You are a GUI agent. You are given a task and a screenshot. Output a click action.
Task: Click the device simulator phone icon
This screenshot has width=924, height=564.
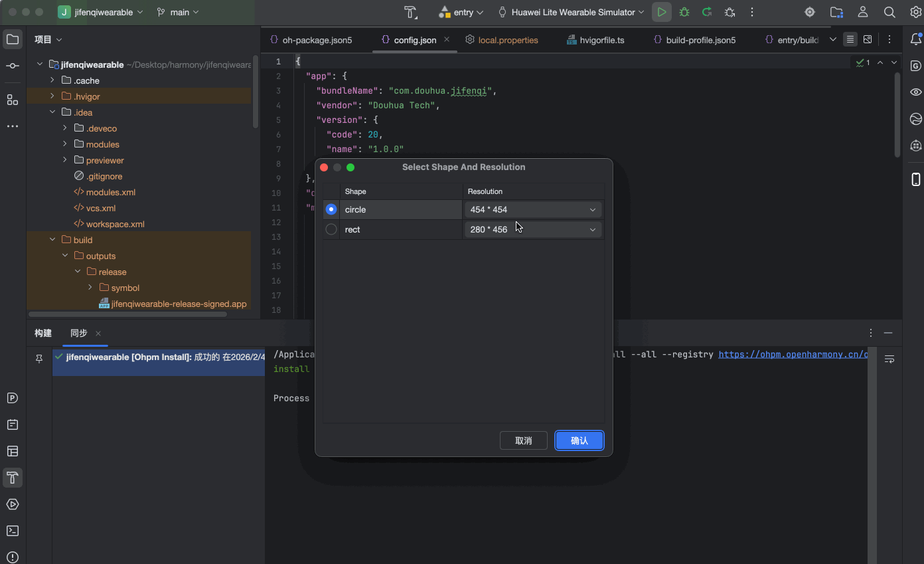tap(915, 179)
